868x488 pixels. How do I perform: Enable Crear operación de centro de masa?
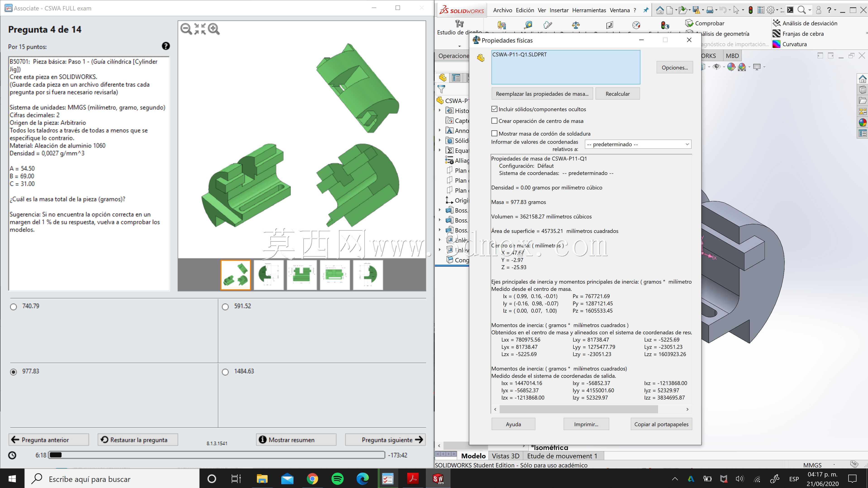tap(494, 121)
